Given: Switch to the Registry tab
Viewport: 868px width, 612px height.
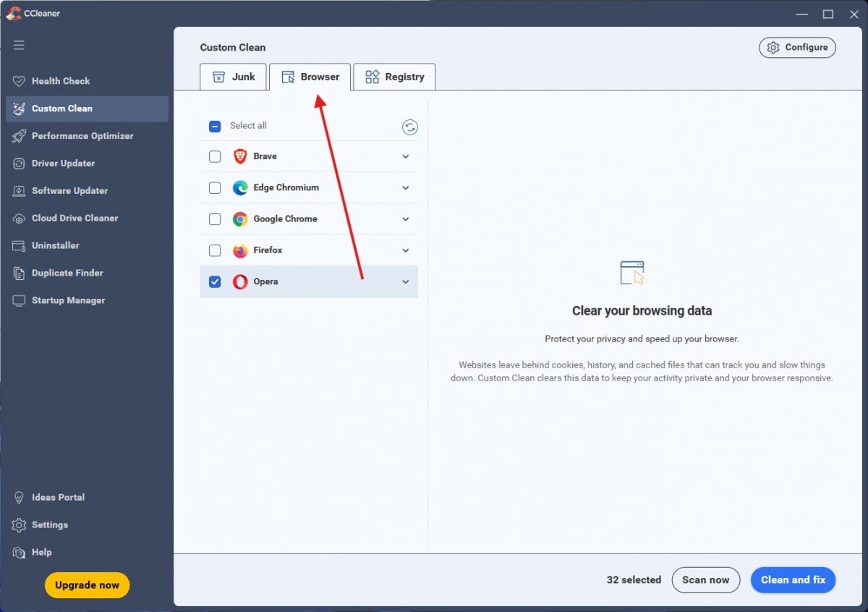Looking at the screenshot, I should coord(394,77).
